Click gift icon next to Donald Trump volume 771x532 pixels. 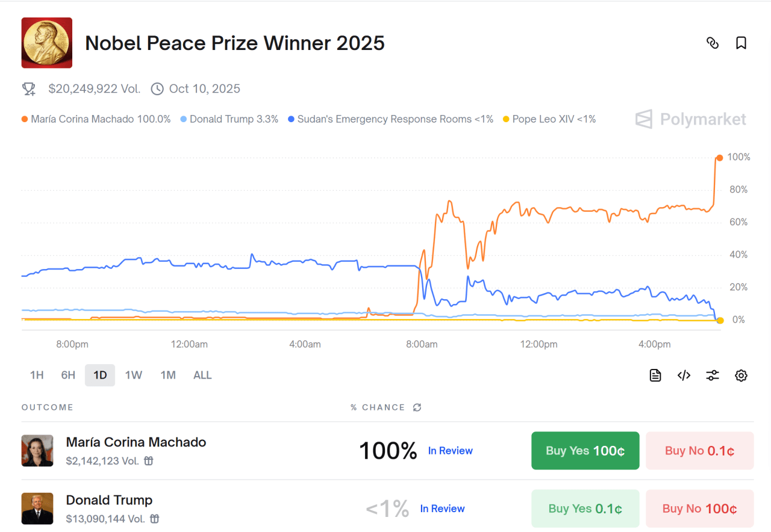155,519
